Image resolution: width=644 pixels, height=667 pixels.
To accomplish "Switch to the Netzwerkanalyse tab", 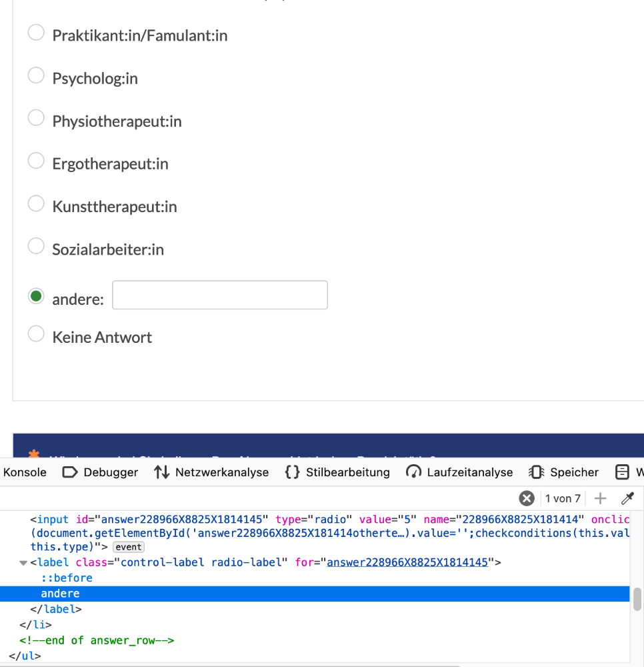I will pos(211,472).
